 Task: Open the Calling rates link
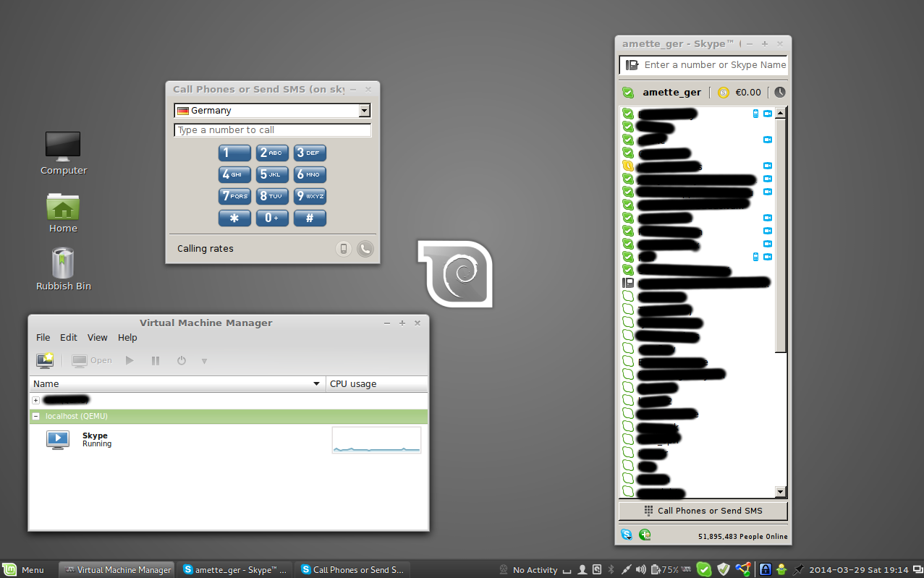(205, 249)
